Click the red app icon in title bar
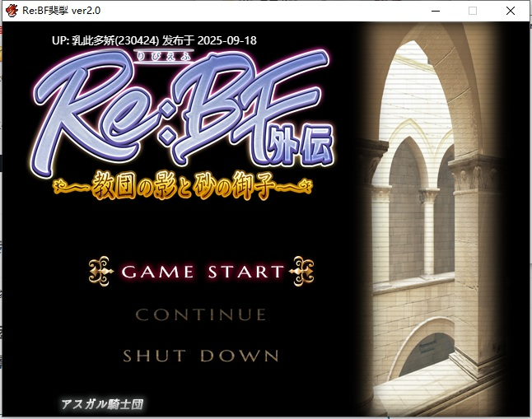The image size is (532, 419). coord(12,11)
